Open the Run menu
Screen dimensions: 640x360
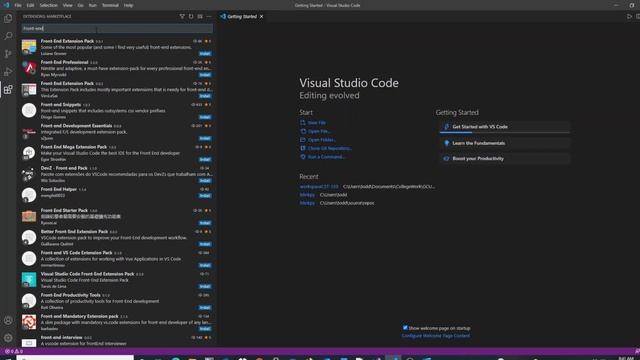click(93, 5)
